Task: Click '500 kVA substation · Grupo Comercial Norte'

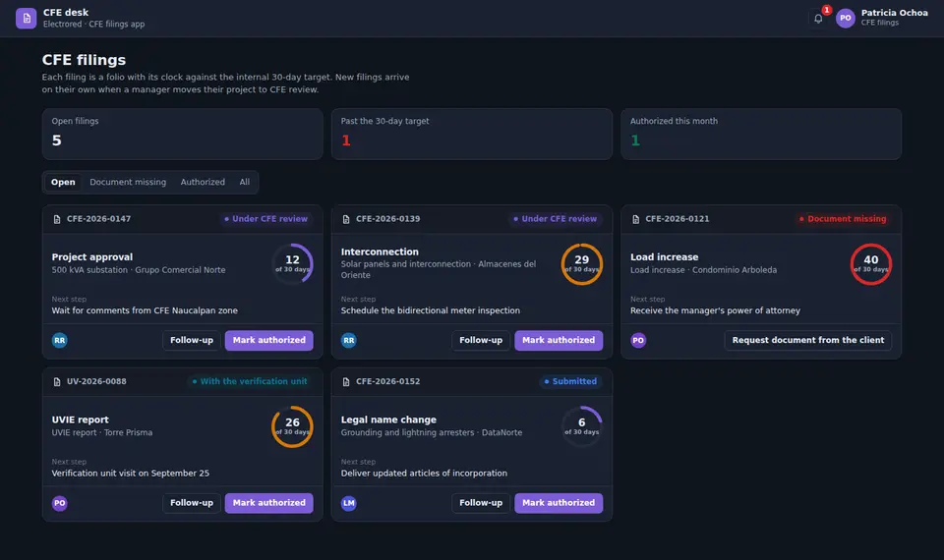Action: click(x=139, y=270)
